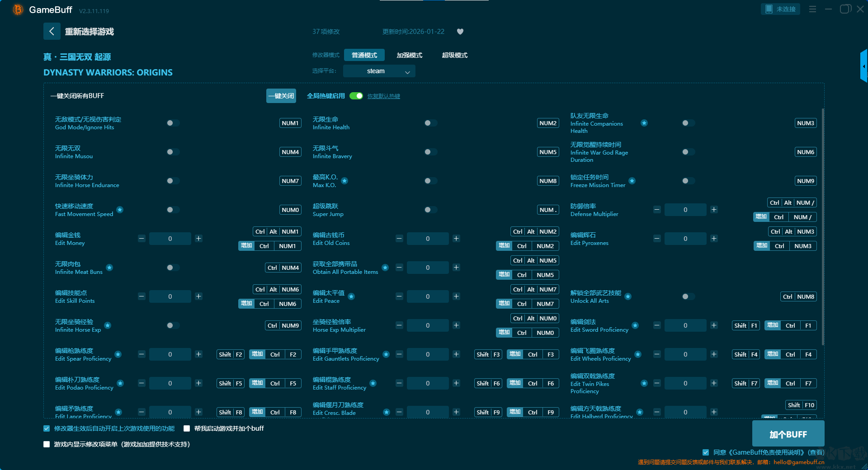Uncheck auto-enable last used features box

(x=47, y=428)
